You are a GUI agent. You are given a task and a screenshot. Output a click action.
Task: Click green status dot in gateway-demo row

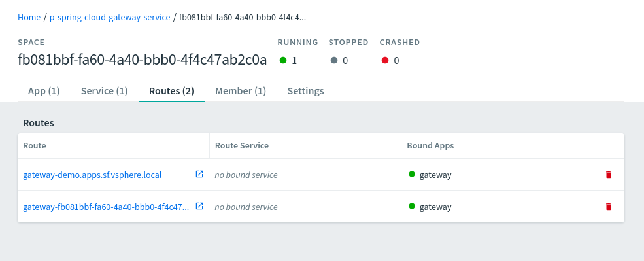412,174
